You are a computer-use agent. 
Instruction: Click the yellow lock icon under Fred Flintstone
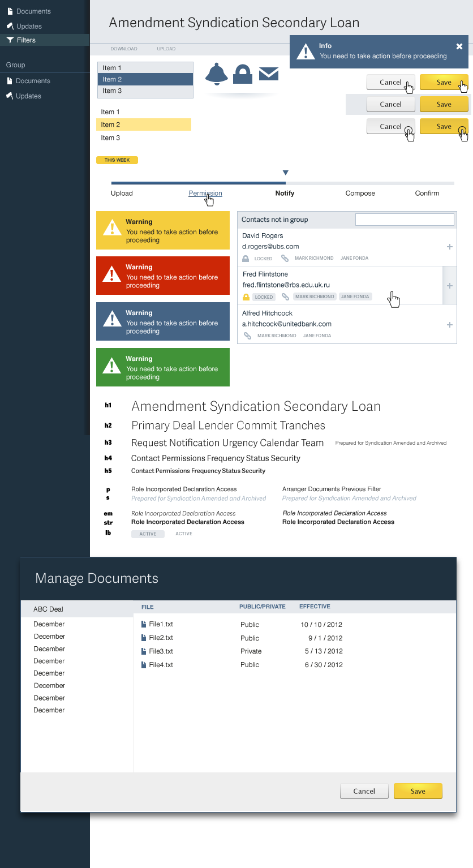(x=246, y=297)
